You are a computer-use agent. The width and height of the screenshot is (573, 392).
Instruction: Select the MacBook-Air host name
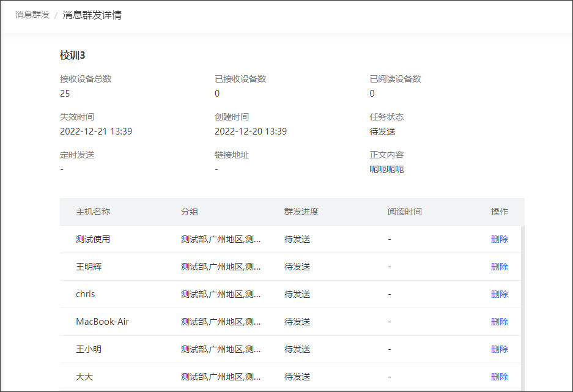point(102,322)
